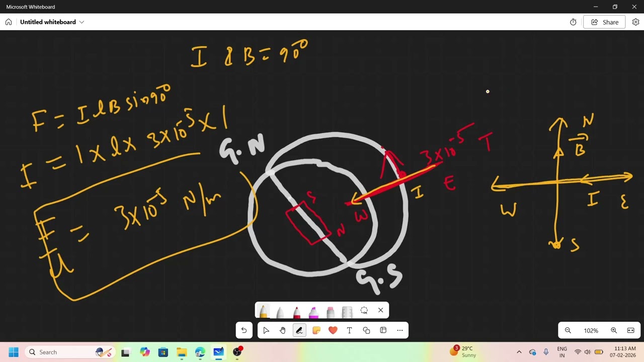Switch the ENG IN input language
The width and height of the screenshot is (644, 362).
(x=562, y=352)
